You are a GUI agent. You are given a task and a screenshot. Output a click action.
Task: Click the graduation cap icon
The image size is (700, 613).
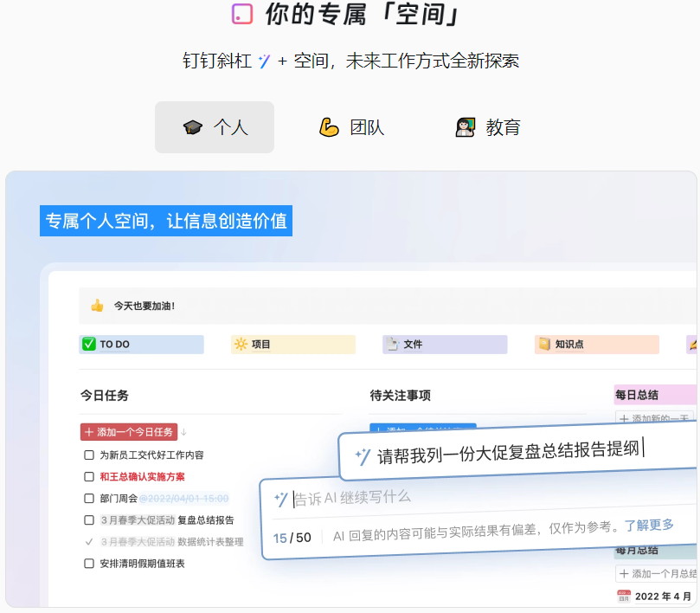point(193,128)
